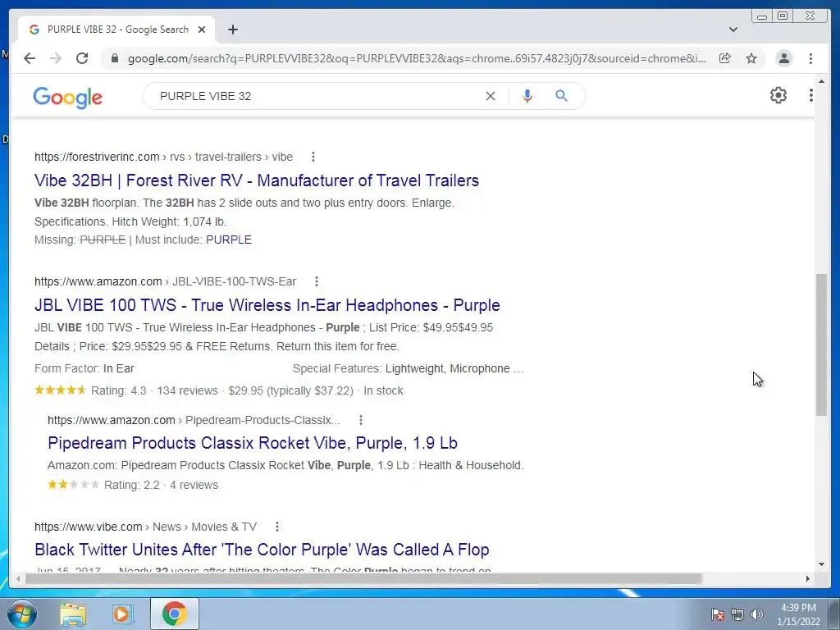Click the vertical scrollbar down arrow
The height and width of the screenshot is (630, 840).
coord(821,564)
